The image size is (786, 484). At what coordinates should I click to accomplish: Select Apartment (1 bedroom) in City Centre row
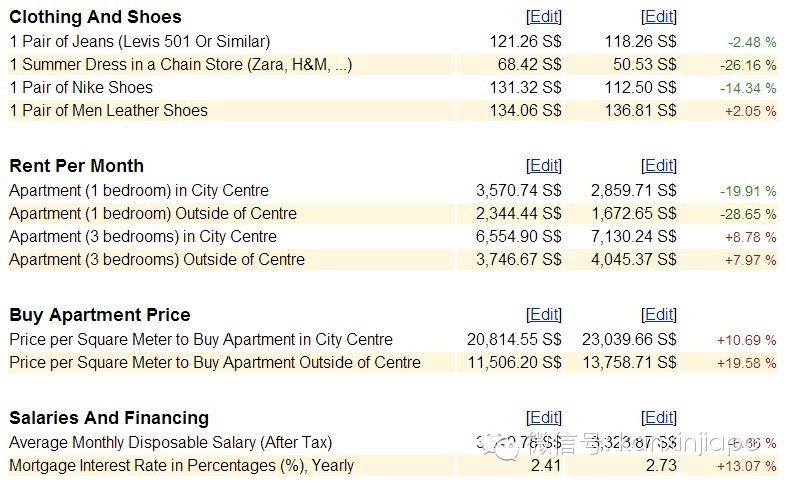coord(393,190)
